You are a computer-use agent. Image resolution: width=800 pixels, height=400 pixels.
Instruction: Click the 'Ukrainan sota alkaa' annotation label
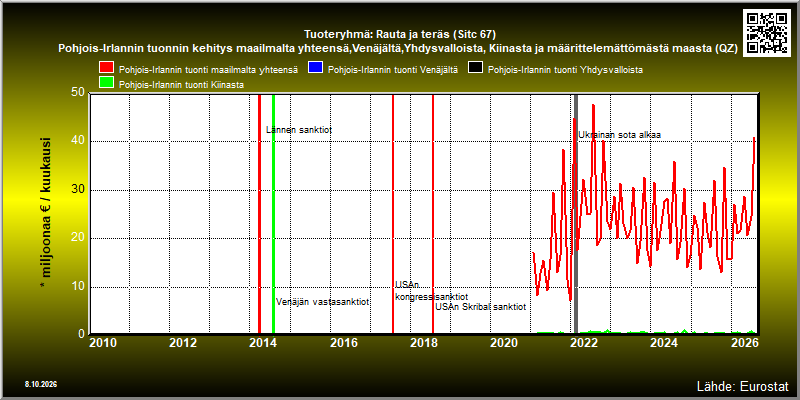coord(619,135)
